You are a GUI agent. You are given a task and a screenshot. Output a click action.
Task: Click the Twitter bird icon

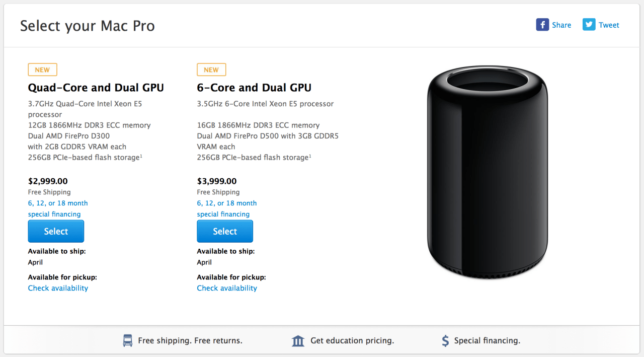pyautogui.click(x=589, y=25)
